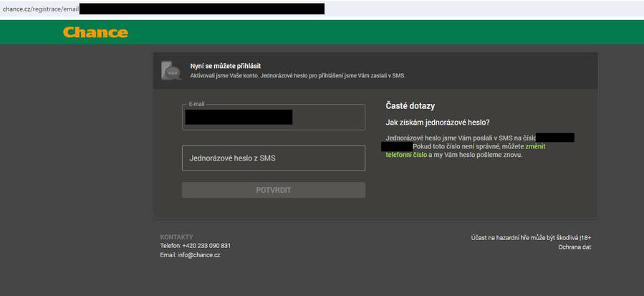Open the Ochrana dat link
This screenshot has height=296, width=644.
pos(575,247)
